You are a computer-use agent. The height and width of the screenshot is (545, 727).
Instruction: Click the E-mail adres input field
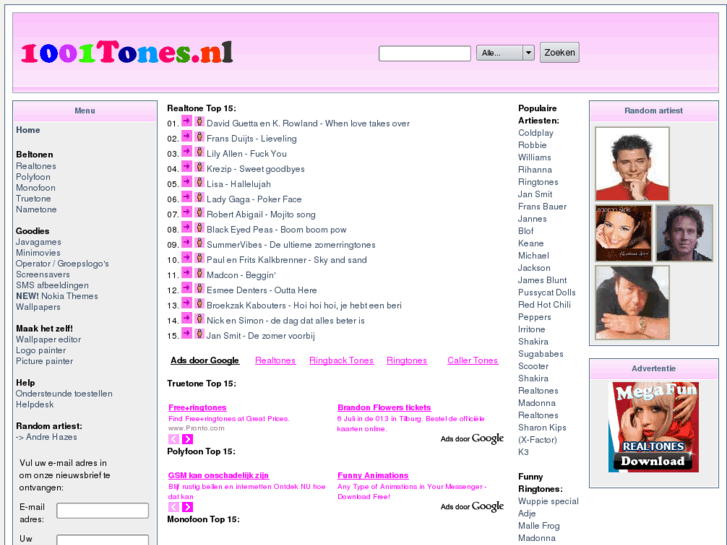pos(102,511)
